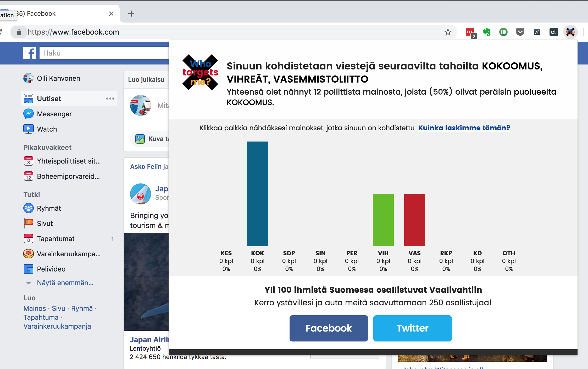The height and width of the screenshot is (369, 588).
Task: Open Pelivideo in the sidebar
Action: click(x=44, y=269)
